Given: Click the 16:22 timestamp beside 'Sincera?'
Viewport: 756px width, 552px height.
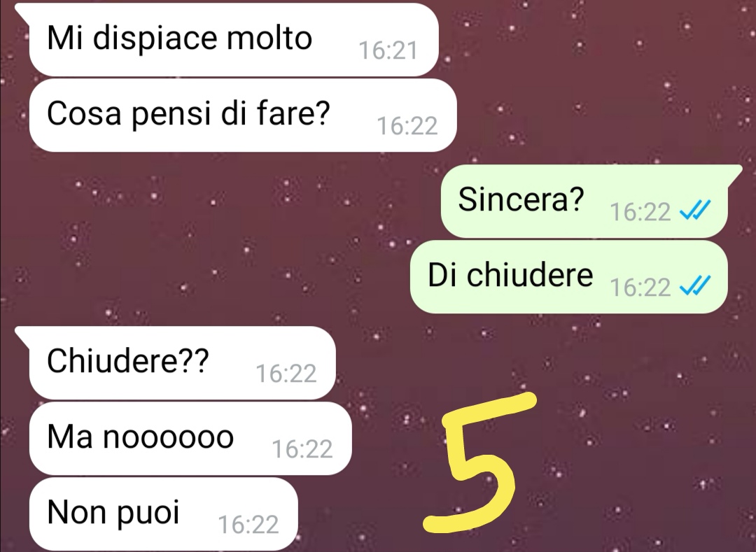Looking at the screenshot, I should pyautogui.click(x=640, y=212).
